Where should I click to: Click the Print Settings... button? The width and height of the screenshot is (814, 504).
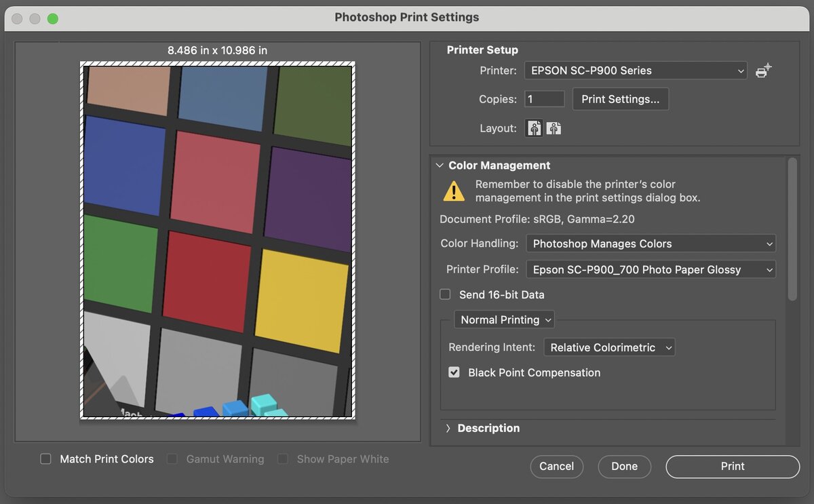(x=620, y=99)
